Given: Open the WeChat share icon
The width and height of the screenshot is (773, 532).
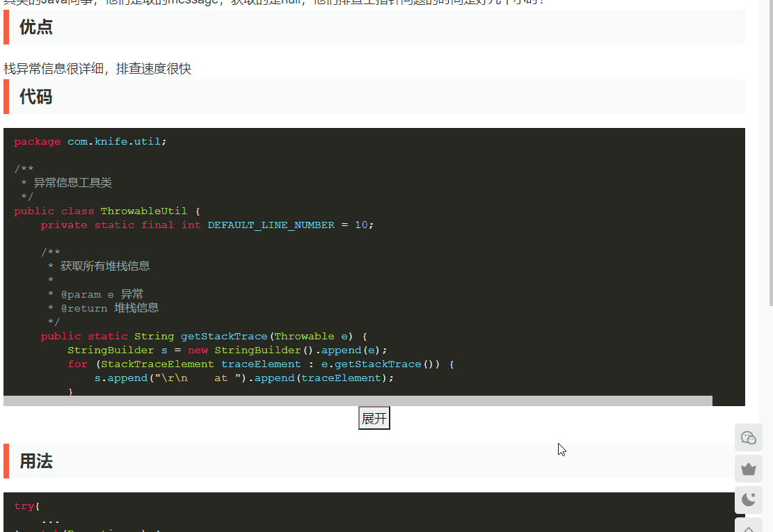Looking at the screenshot, I should point(749,437).
